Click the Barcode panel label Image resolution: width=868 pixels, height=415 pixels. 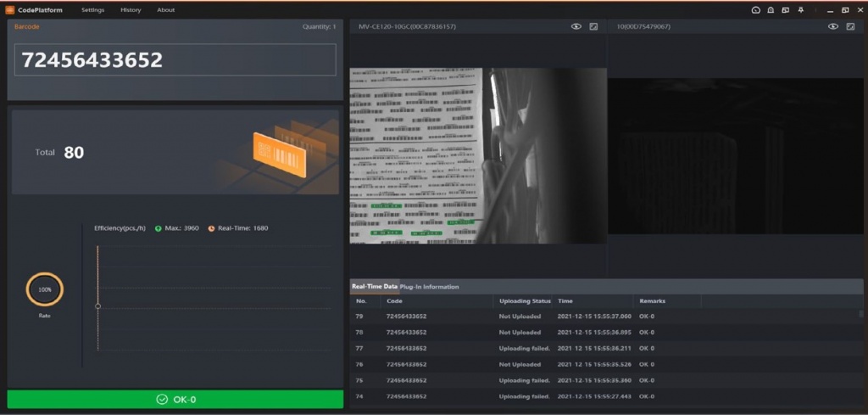[26, 26]
